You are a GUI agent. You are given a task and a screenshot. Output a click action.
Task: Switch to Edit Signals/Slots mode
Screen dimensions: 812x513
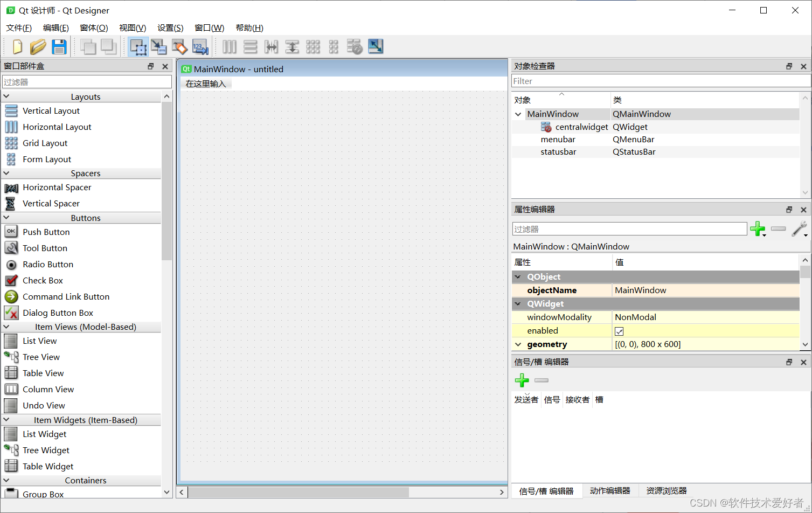click(x=158, y=47)
